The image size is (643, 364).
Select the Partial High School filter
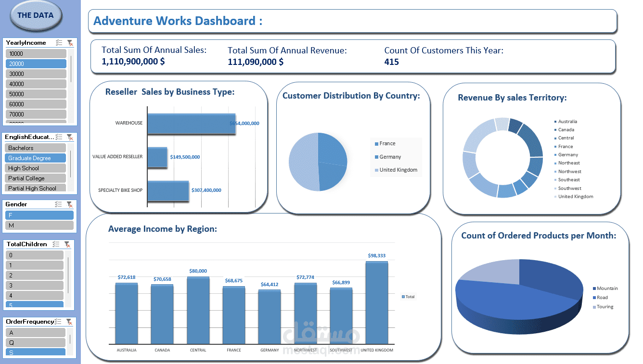click(36, 188)
